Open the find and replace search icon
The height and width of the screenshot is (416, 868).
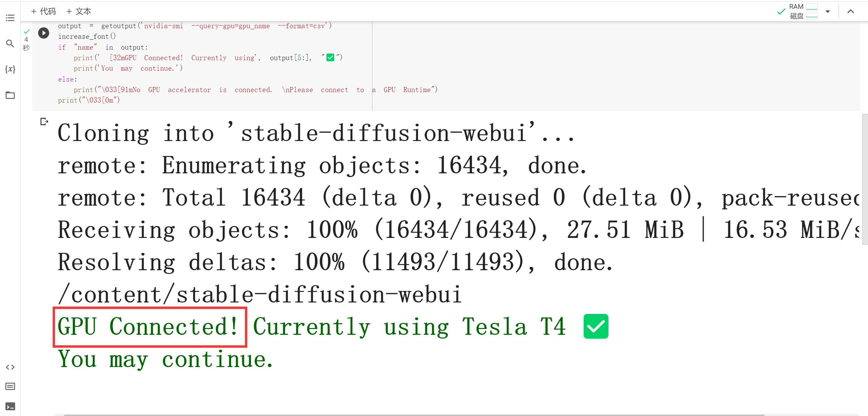pos(10,44)
